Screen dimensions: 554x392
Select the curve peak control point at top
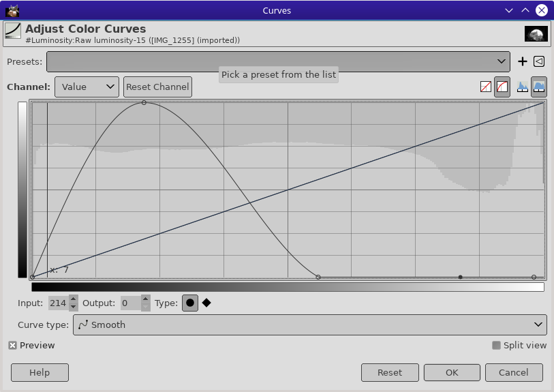[144, 102]
